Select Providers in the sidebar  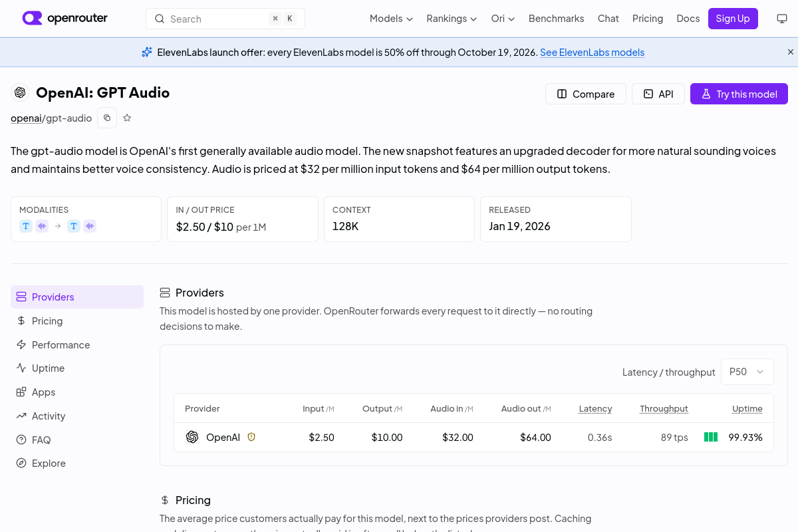77,297
